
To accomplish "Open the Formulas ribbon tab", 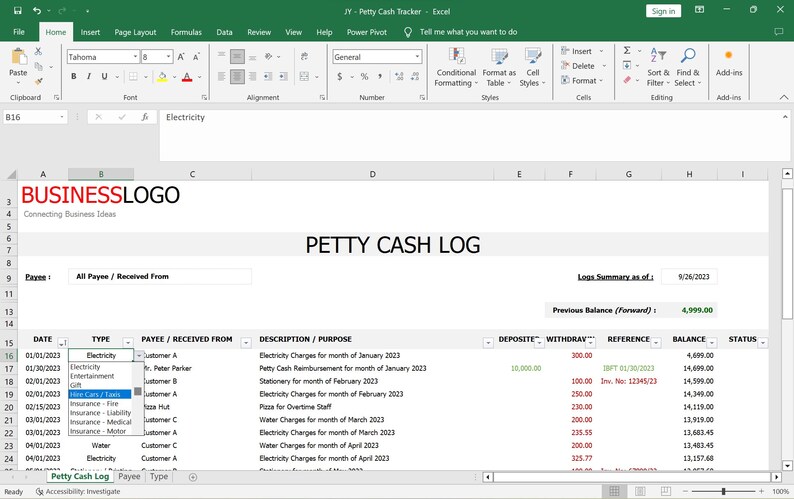I will (186, 32).
